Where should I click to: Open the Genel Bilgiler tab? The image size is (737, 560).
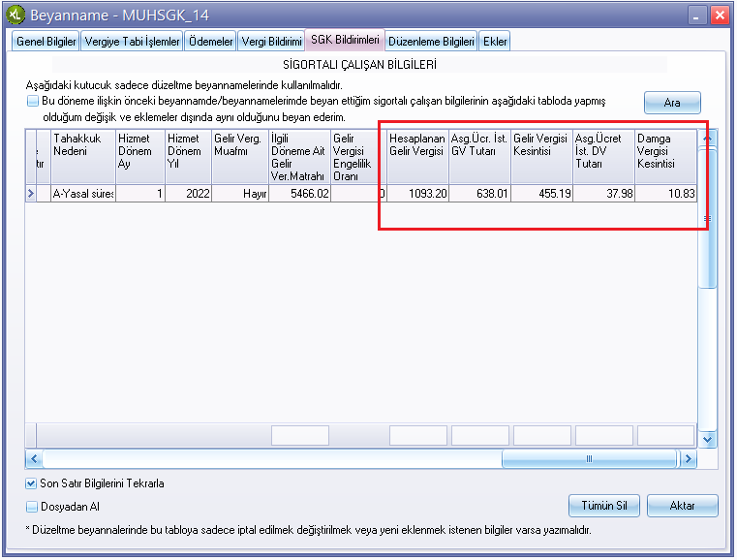pyautogui.click(x=46, y=41)
